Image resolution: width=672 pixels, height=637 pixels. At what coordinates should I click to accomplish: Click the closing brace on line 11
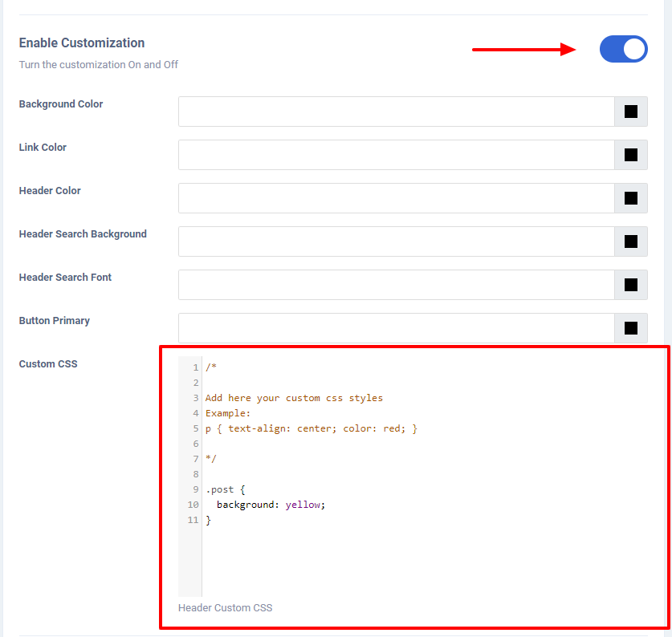coord(208,520)
